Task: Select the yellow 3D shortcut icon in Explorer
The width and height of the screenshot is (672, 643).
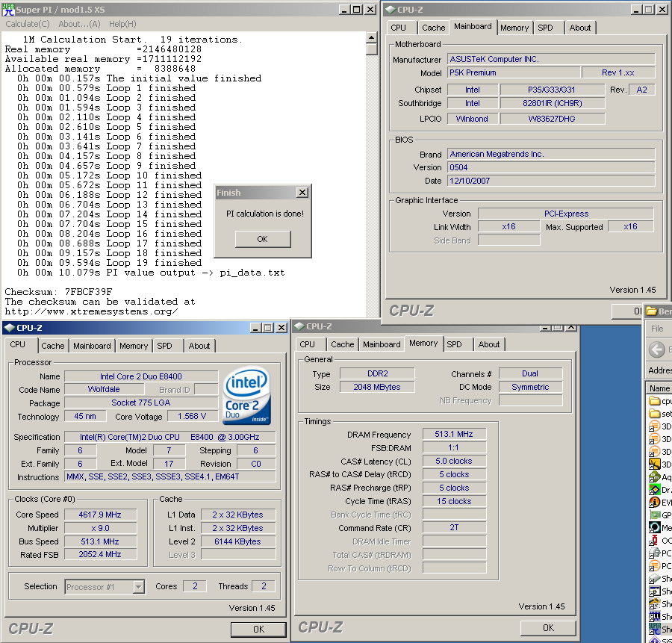Action: [654, 465]
